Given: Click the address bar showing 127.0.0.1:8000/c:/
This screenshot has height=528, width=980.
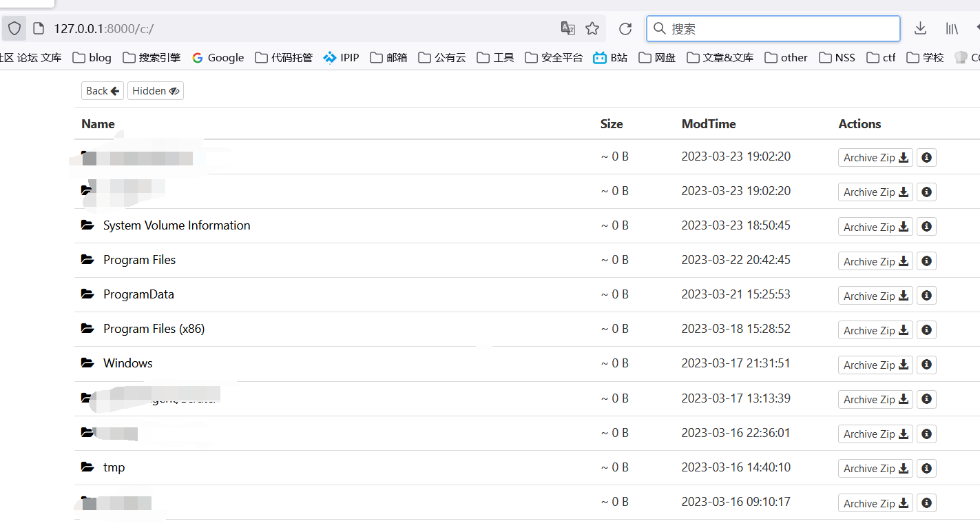Looking at the screenshot, I should [303, 28].
